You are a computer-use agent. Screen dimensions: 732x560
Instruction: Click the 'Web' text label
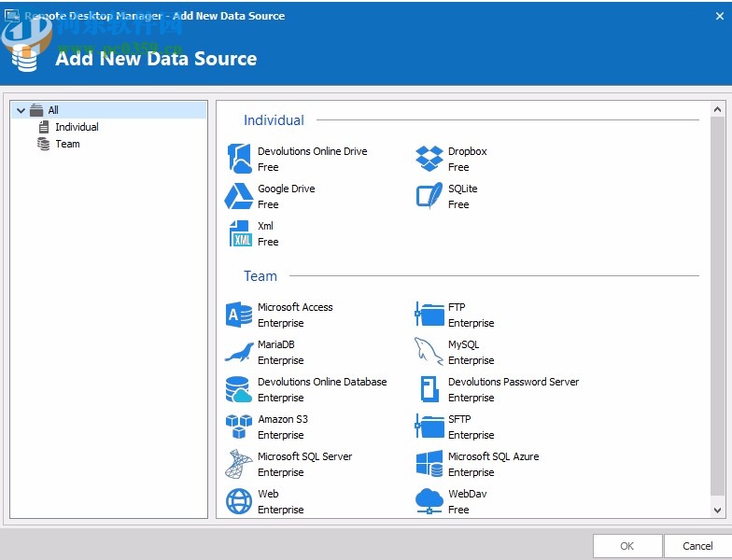point(268,494)
